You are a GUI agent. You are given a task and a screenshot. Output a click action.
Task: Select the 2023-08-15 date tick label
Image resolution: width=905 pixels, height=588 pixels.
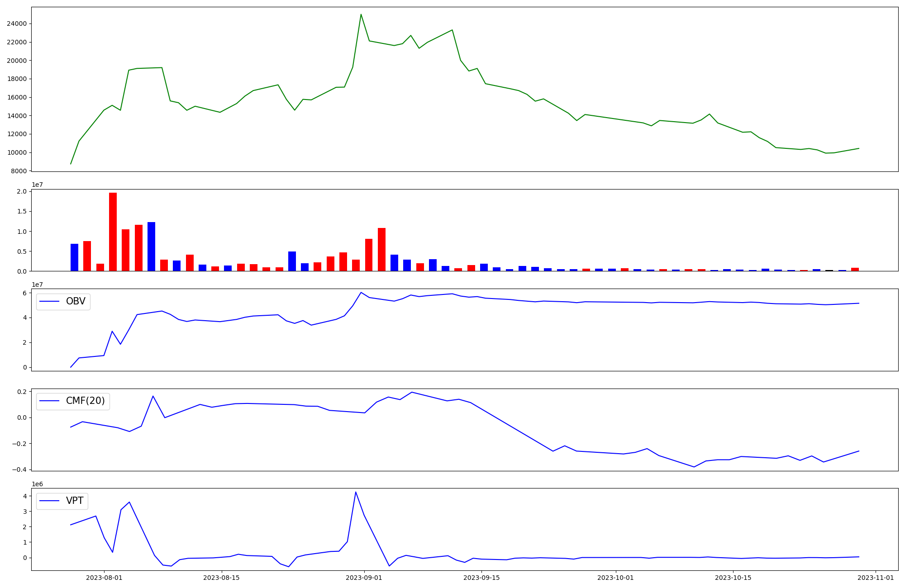tap(222, 578)
